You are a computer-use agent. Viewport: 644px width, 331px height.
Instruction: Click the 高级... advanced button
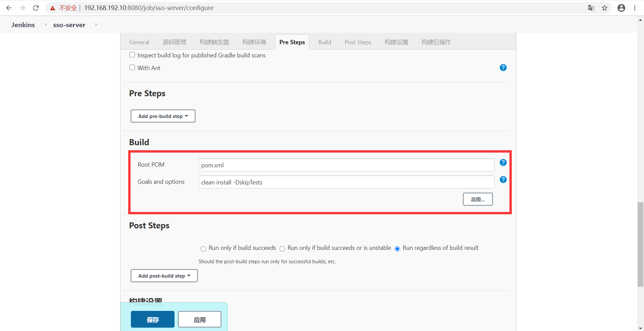click(478, 199)
